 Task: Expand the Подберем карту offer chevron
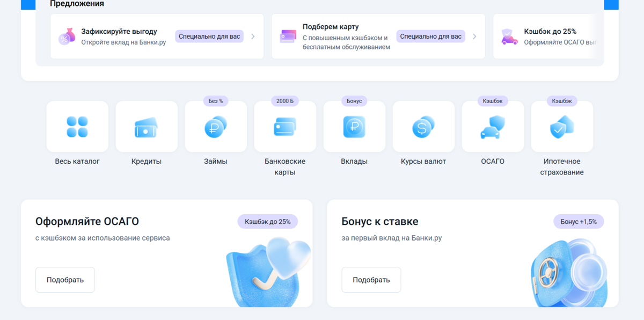pos(474,37)
